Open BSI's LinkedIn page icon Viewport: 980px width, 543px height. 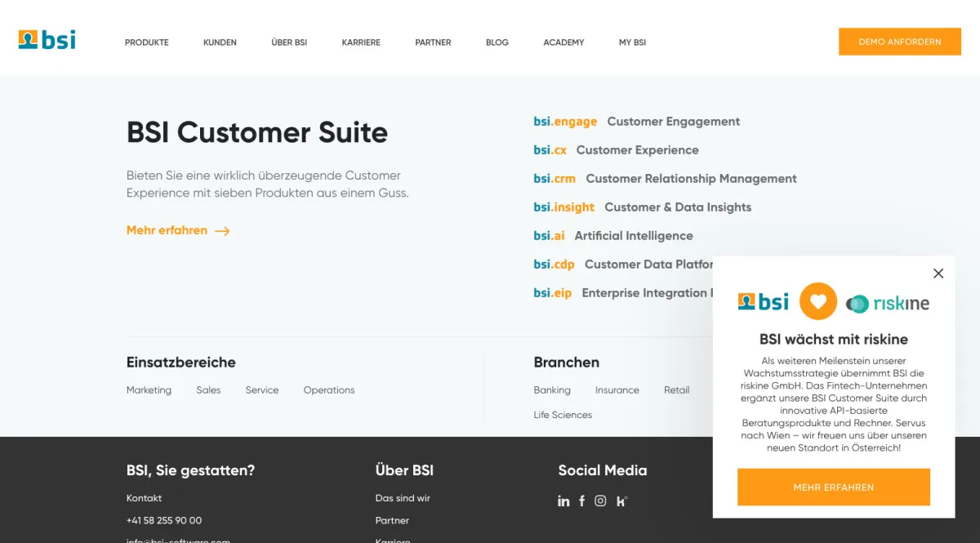[x=563, y=501]
